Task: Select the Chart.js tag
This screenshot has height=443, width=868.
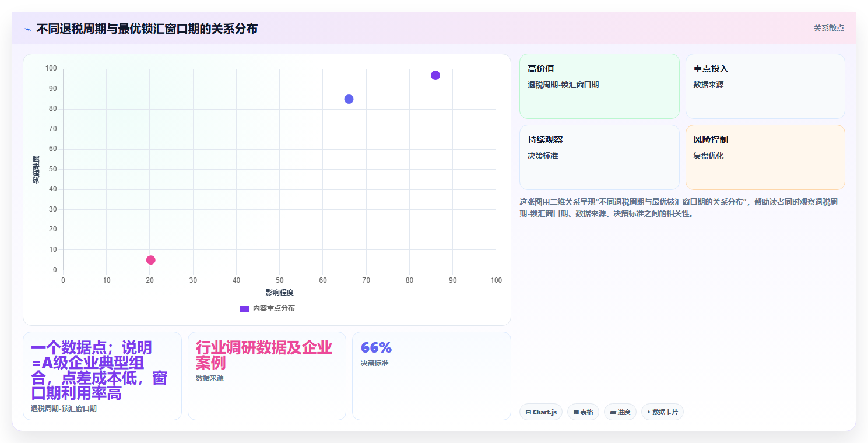Action: (541, 412)
